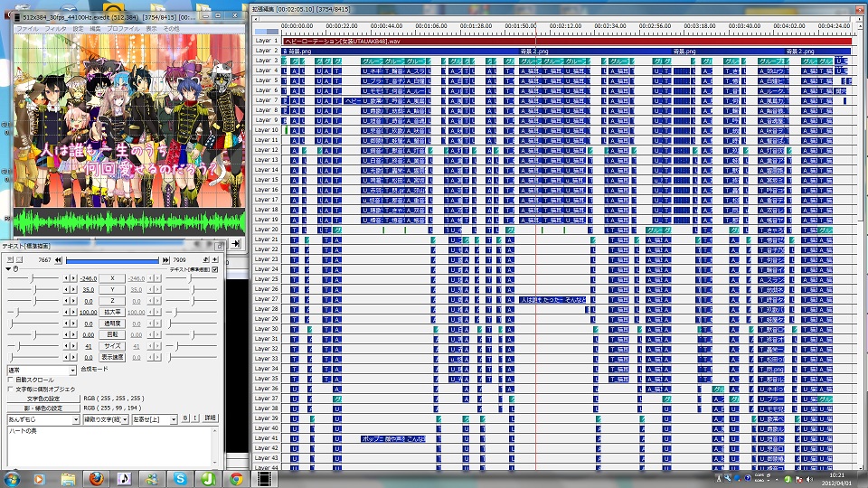
Task: Click the 拡大率 parameter button
Action: 112,312
